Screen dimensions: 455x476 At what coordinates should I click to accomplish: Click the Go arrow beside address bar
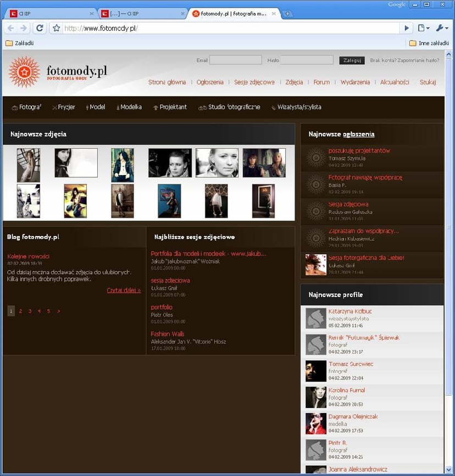tap(407, 28)
